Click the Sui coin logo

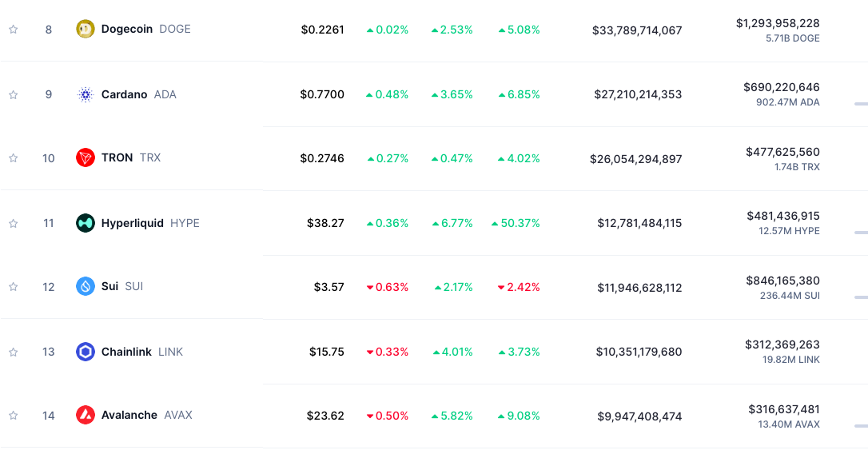click(86, 286)
